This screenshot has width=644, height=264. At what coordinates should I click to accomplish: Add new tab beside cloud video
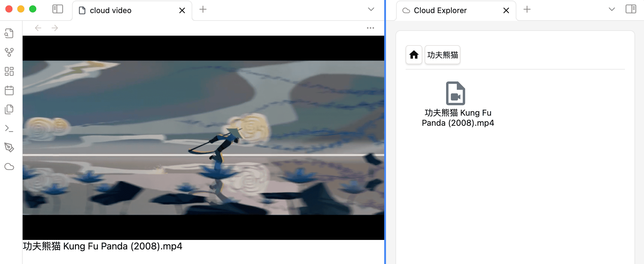(x=203, y=10)
